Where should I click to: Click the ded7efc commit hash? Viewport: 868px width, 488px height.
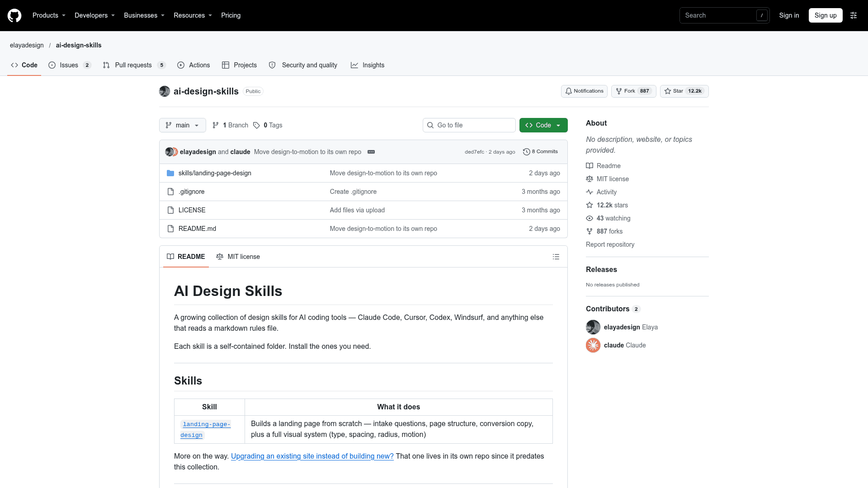pyautogui.click(x=474, y=152)
